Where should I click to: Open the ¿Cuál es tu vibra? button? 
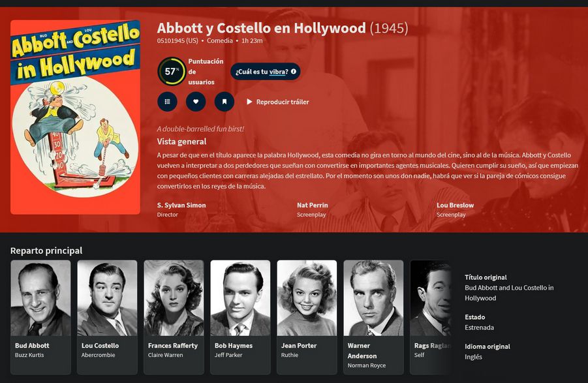266,72
